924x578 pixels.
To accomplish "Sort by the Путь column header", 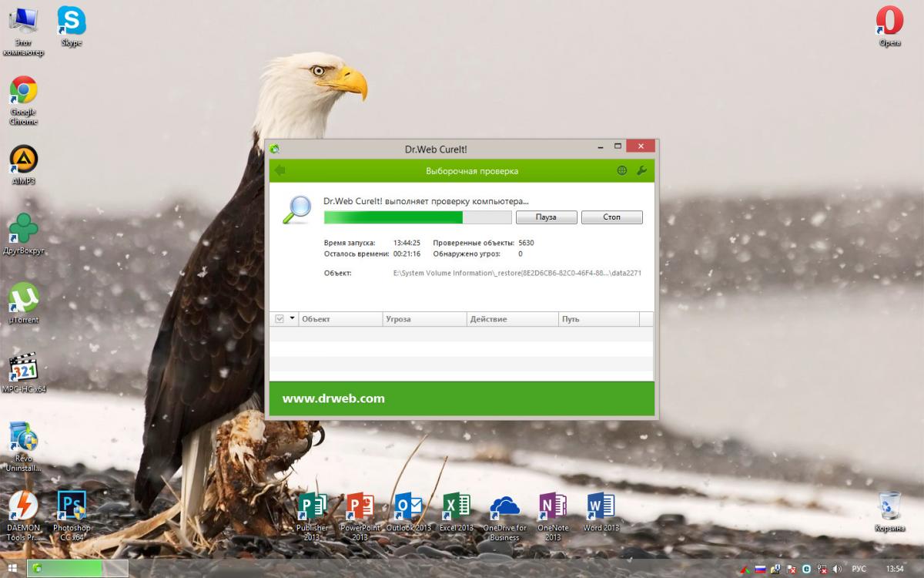I will pyautogui.click(x=598, y=319).
